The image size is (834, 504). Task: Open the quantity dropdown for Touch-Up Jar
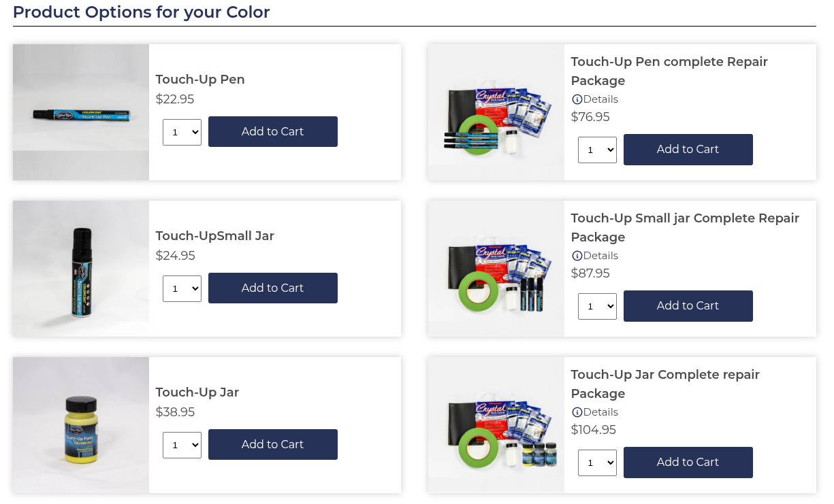click(182, 445)
